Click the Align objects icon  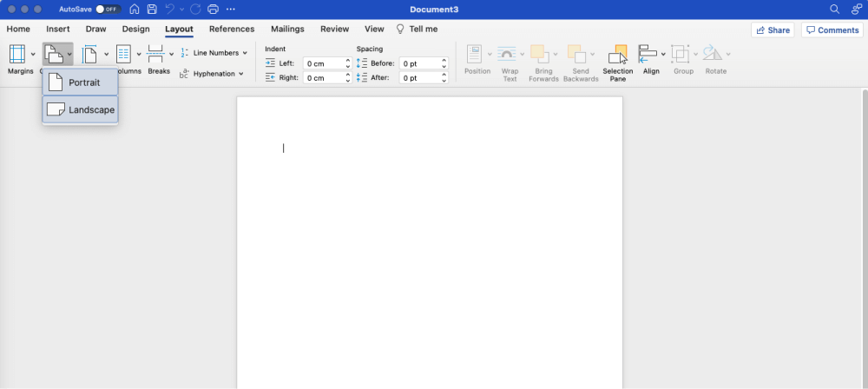click(648, 55)
